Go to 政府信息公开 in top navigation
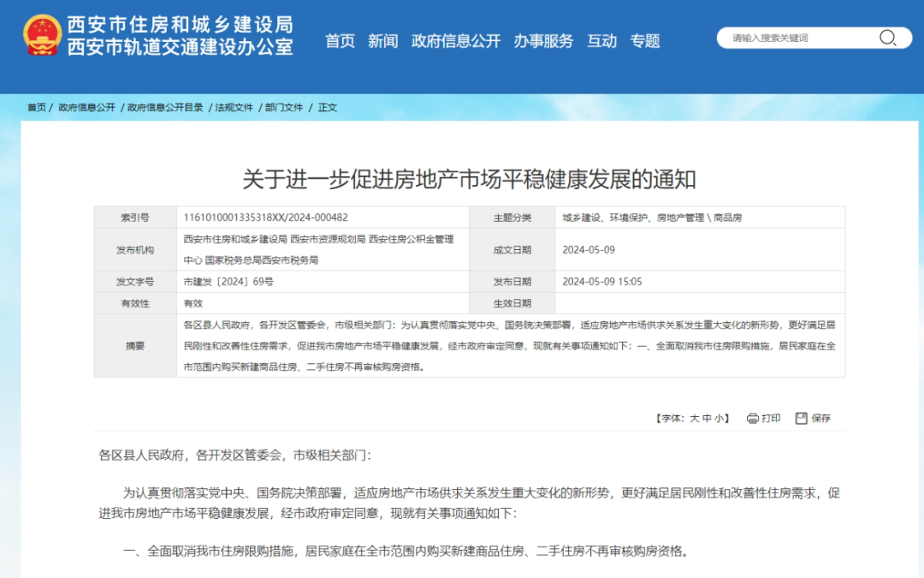 click(x=455, y=41)
